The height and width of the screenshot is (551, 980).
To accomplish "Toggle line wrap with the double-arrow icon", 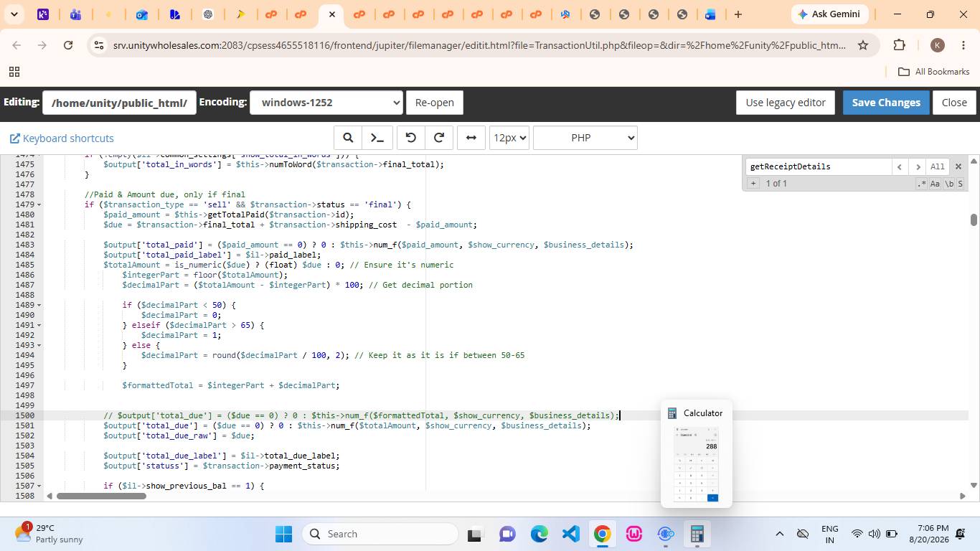I will click(471, 138).
